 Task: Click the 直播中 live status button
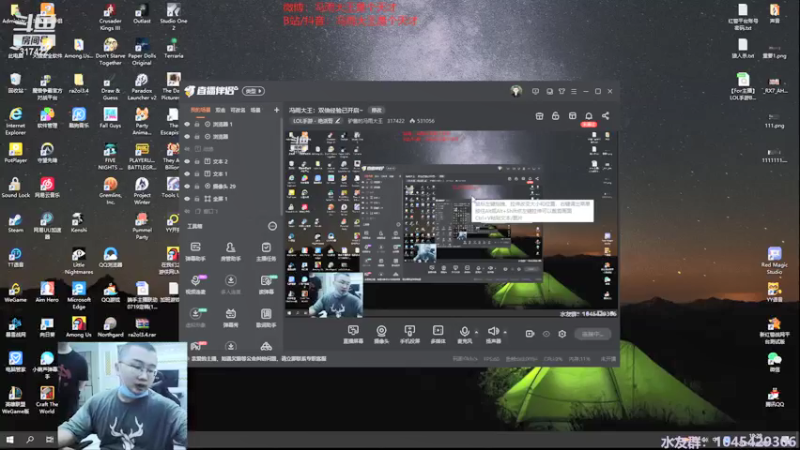[x=592, y=334]
